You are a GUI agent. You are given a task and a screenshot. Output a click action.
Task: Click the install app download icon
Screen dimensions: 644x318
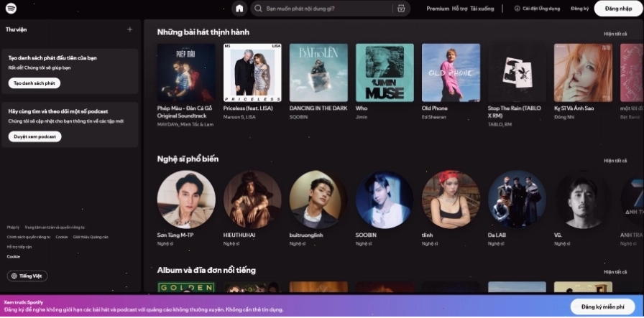517,8
